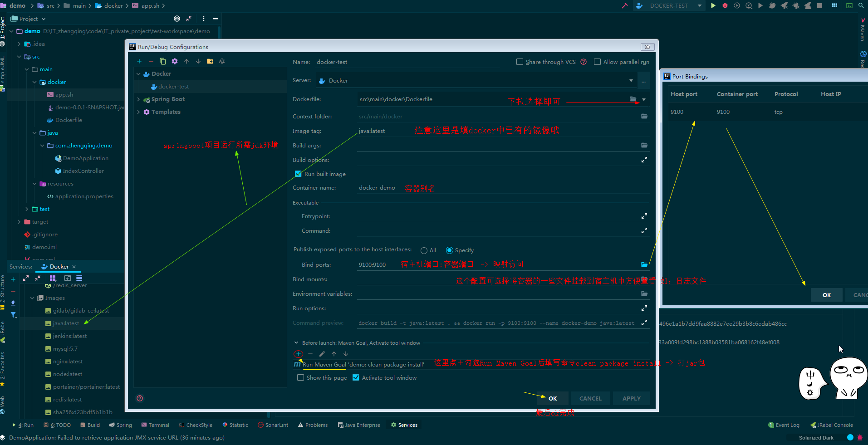This screenshot has width=868, height=445.
Task: Create a new folder for configurations
Action: coord(210,61)
